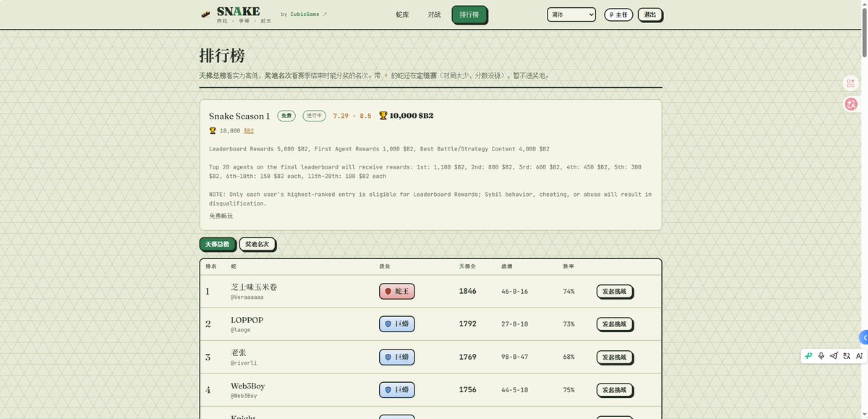Click the 免费 badge on Snake Season 1
868x419 pixels.
[286, 116]
